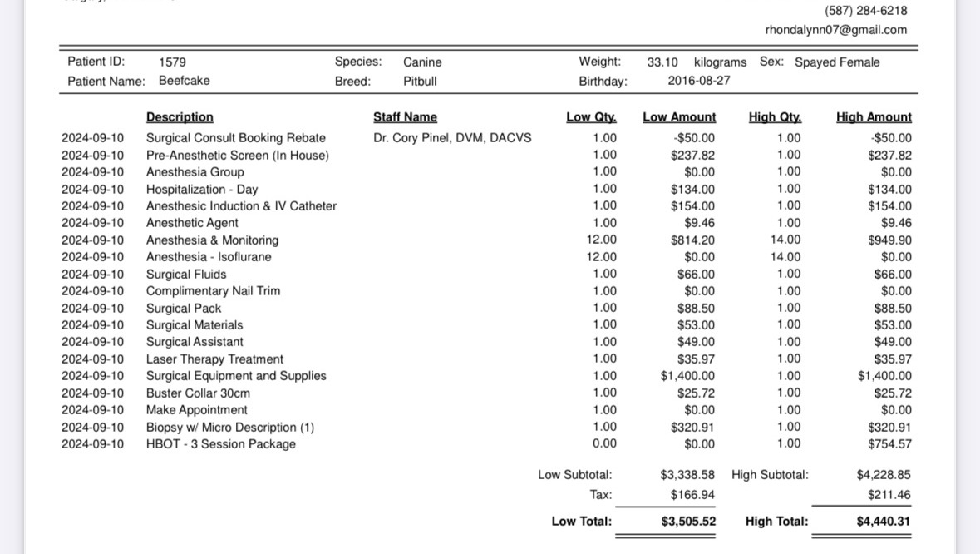Click the Low Total value $3,505.52

688,521
